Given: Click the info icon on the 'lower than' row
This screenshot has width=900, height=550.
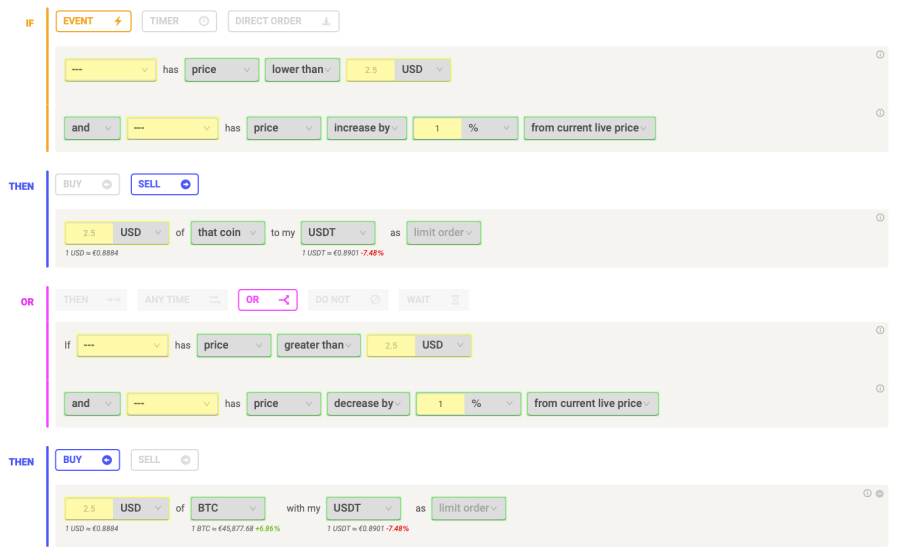Looking at the screenshot, I should [880, 55].
